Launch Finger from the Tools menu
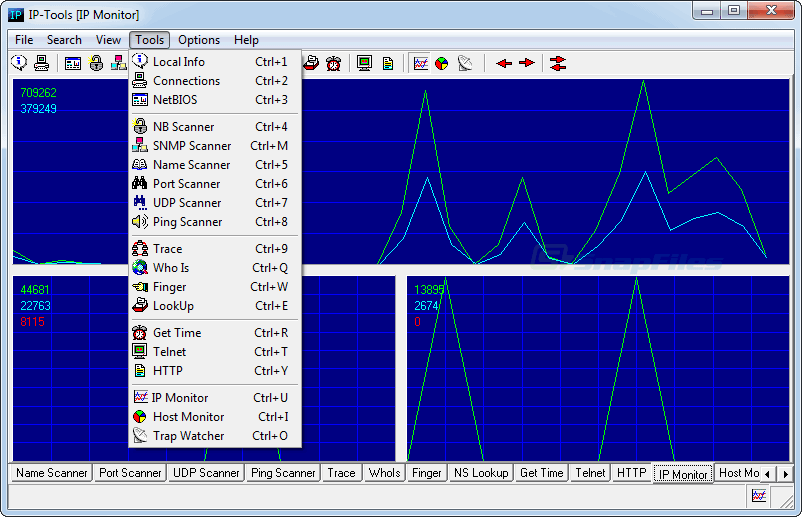This screenshot has width=802, height=517. pos(215,287)
